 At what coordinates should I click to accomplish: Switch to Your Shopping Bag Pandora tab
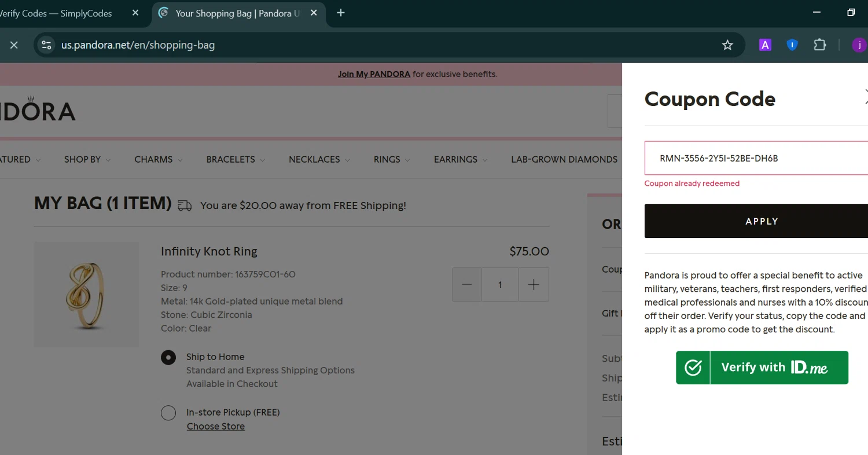238,13
